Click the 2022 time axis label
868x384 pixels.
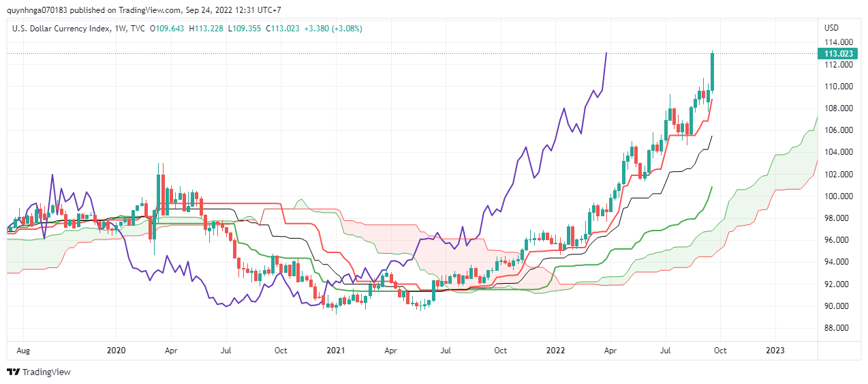point(555,350)
